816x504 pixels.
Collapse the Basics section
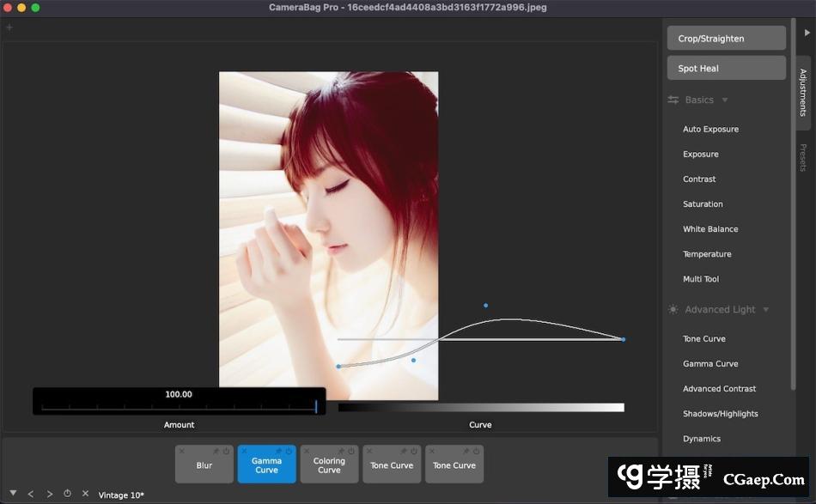(x=725, y=100)
